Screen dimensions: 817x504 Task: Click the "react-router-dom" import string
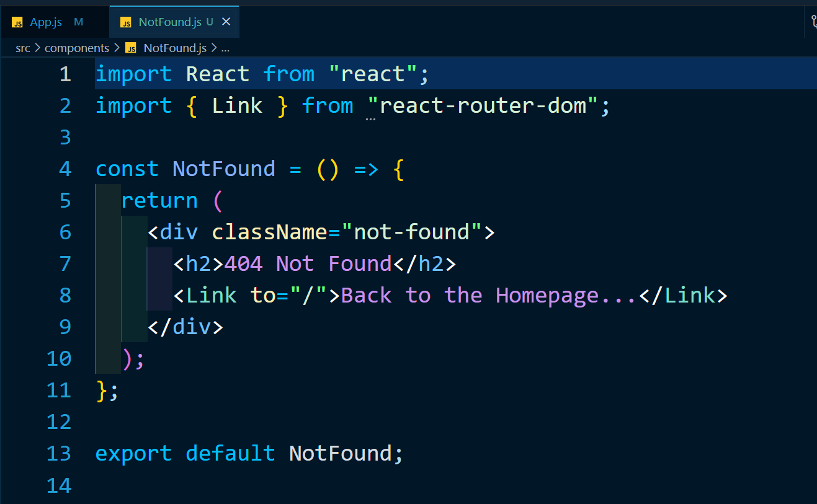coord(483,106)
